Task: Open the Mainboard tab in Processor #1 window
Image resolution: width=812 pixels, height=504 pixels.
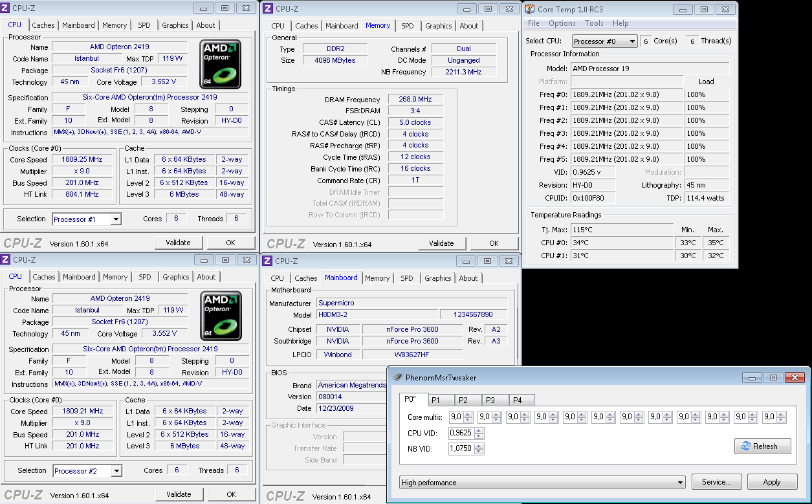Action: 79,25
